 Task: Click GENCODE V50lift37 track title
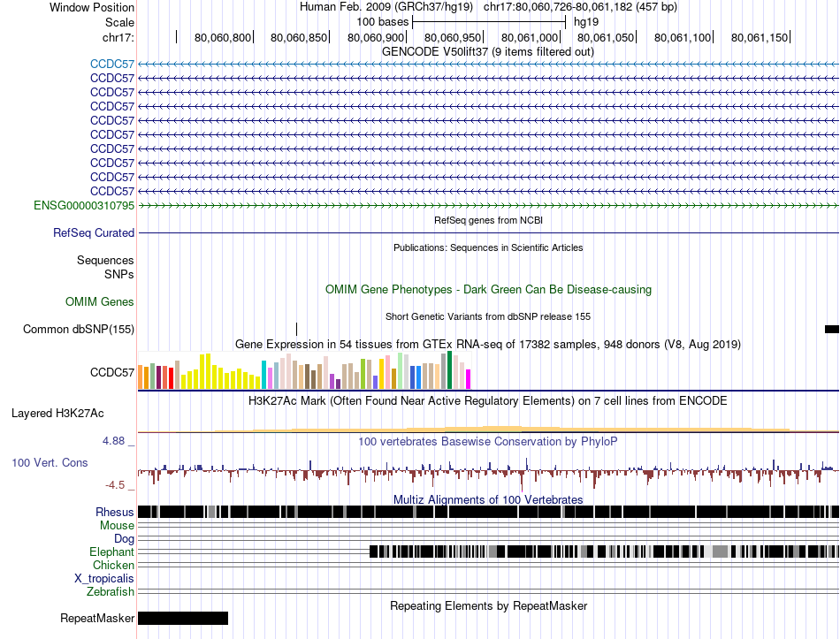pyautogui.click(x=488, y=52)
